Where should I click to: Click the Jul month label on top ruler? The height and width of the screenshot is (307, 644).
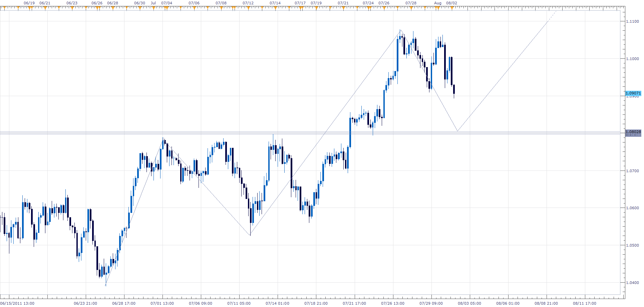click(x=153, y=3)
